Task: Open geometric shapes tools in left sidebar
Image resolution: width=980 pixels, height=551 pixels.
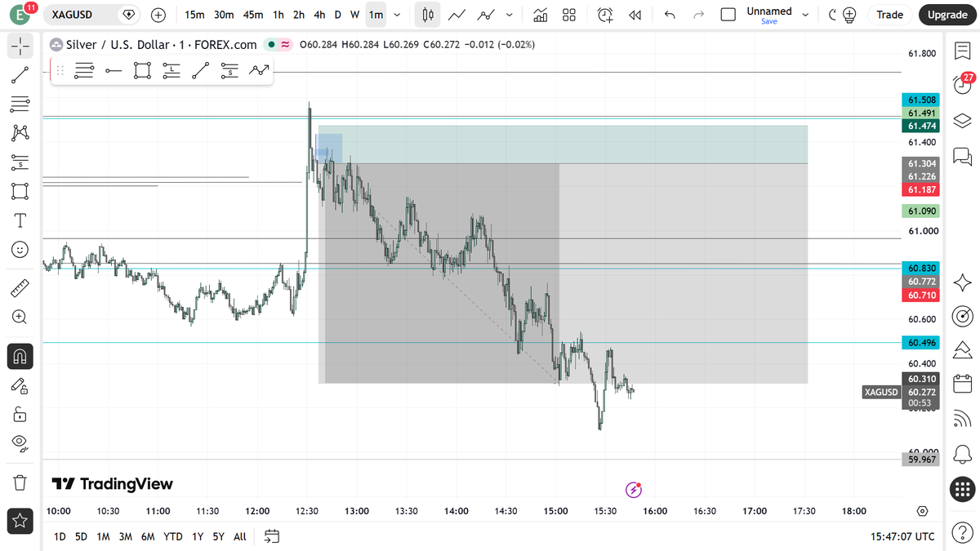Action: (20, 191)
